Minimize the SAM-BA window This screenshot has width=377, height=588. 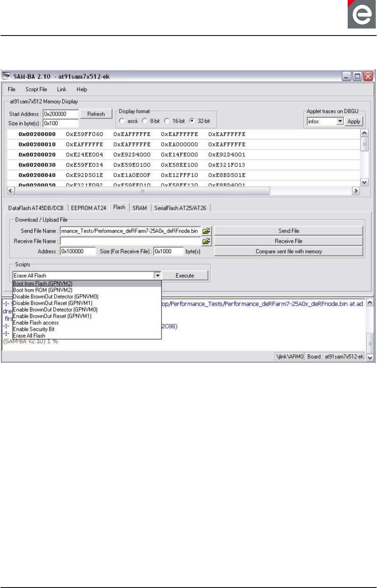pos(346,76)
